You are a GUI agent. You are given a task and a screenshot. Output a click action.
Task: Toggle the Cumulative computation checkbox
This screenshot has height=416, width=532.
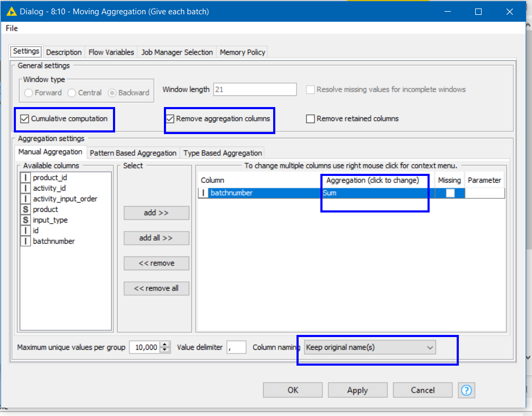point(24,119)
